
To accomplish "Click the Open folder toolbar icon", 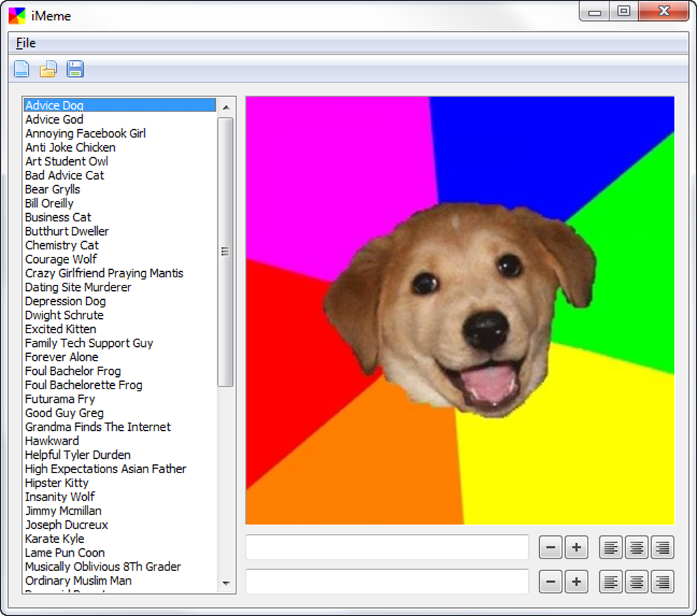I will (x=48, y=69).
